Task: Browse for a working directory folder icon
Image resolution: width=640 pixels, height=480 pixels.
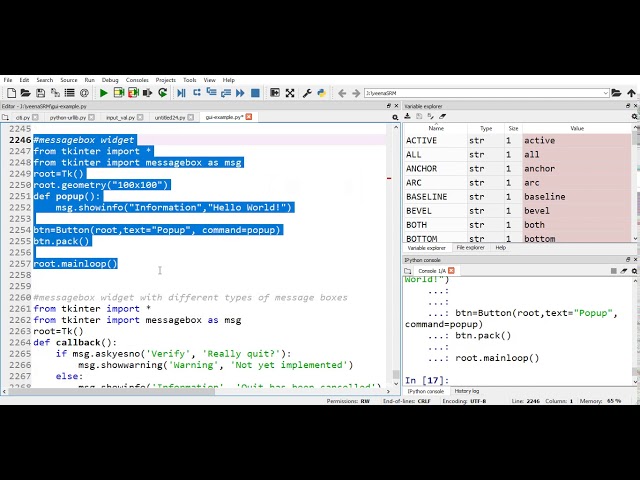Action: [616, 93]
